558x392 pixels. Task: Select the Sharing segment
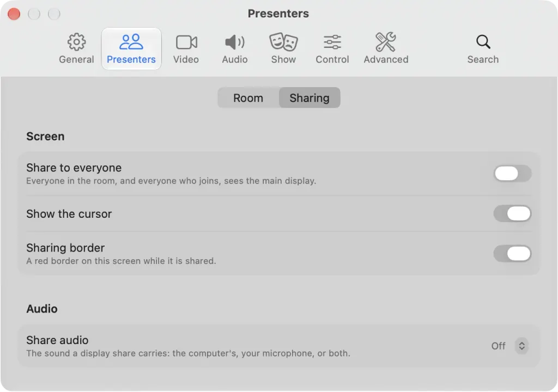click(x=310, y=98)
